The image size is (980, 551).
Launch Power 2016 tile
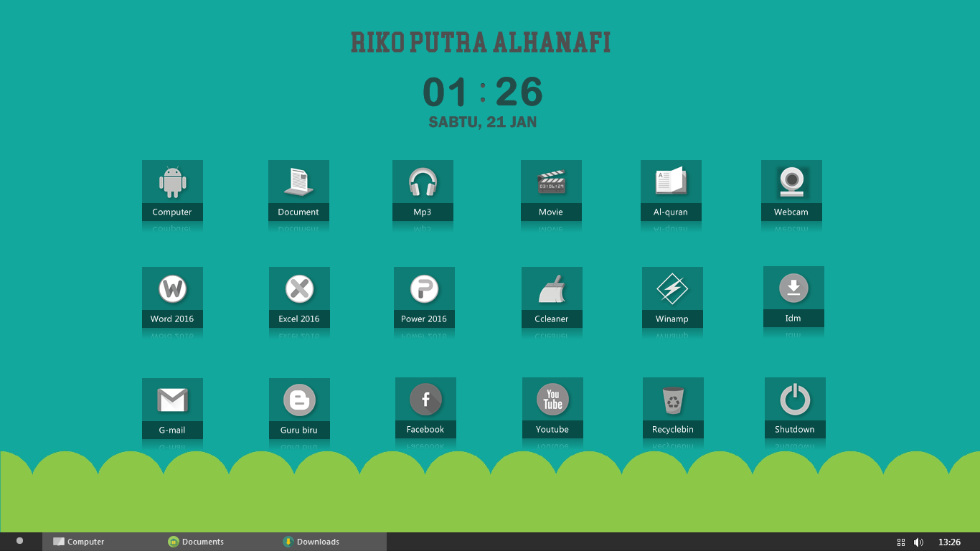pyautogui.click(x=424, y=297)
